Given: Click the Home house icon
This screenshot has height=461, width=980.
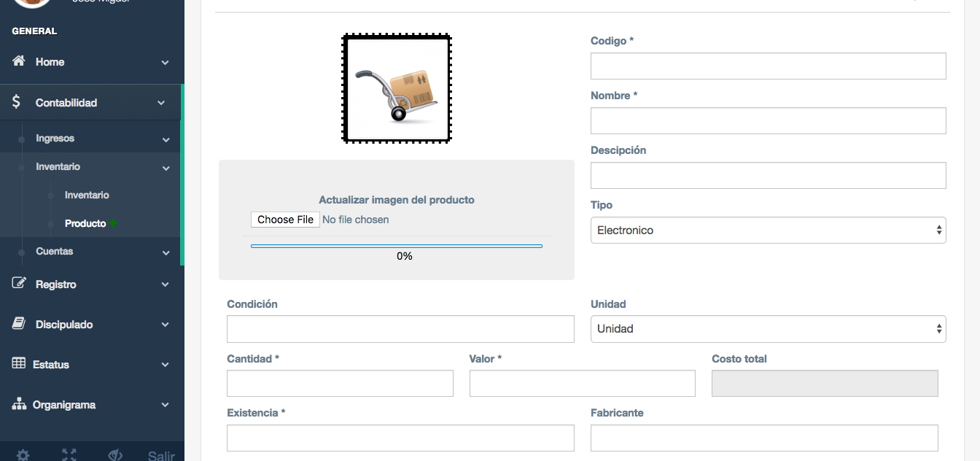Looking at the screenshot, I should pos(19,61).
